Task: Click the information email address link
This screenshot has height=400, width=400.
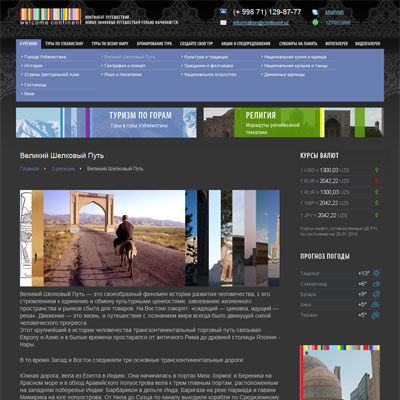Action: [x=261, y=23]
